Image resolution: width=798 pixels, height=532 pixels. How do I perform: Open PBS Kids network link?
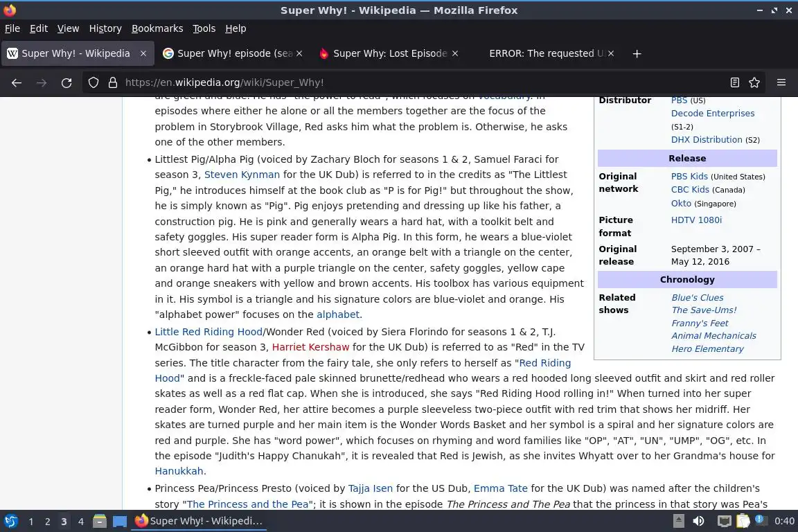pyautogui.click(x=689, y=176)
